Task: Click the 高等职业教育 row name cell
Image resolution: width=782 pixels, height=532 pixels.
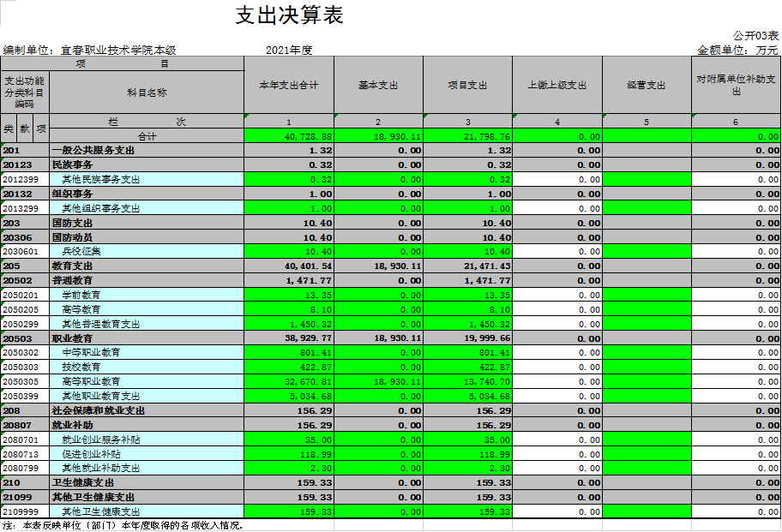Action: pos(147,381)
